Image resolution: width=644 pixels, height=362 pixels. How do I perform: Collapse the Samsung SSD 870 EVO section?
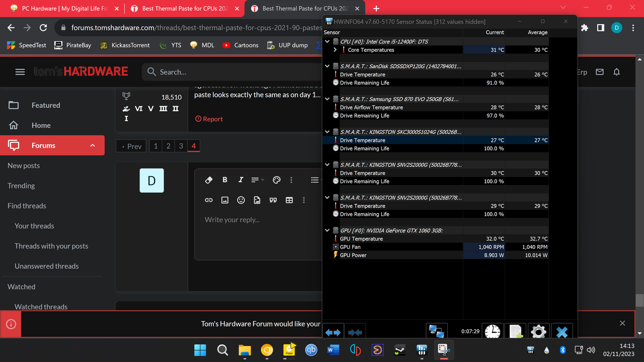(x=328, y=99)
